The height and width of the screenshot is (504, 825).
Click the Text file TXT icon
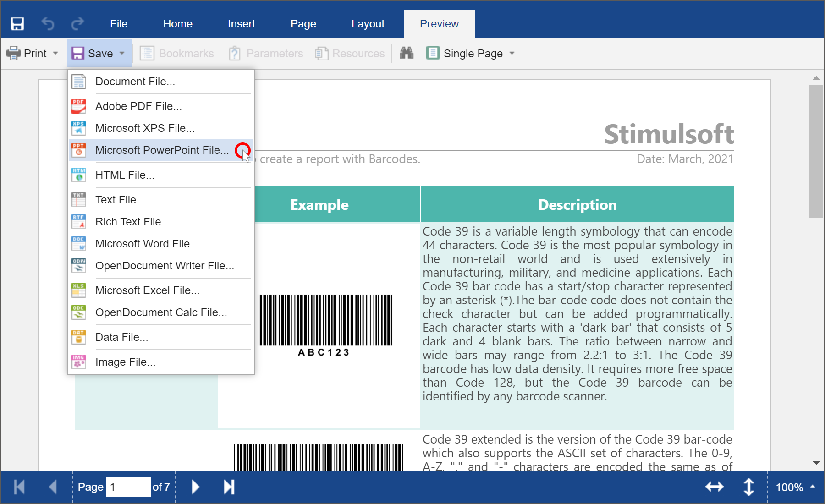point(79,200)
